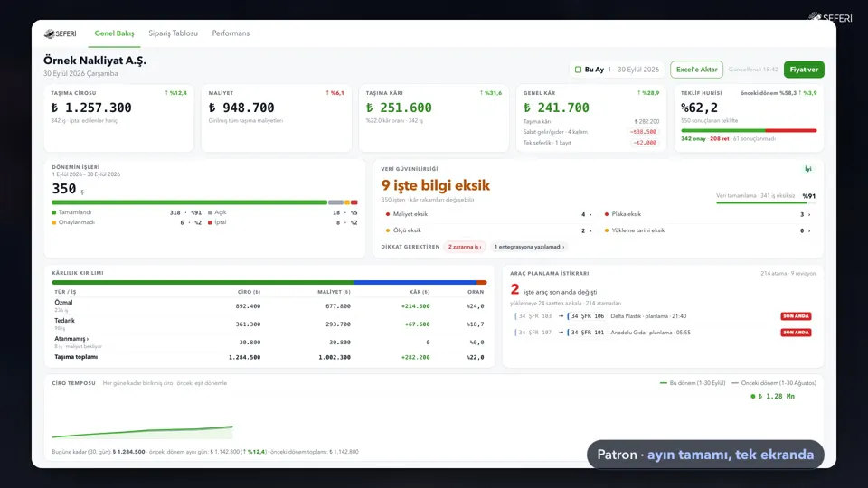Open the Performans tab
This screenshot has height=488, width=868.
231,33
